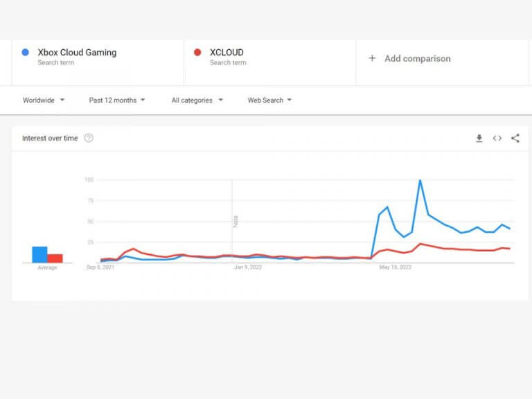The image size is (532, 399).
Task: Click the red average bar
Action: 55,258
